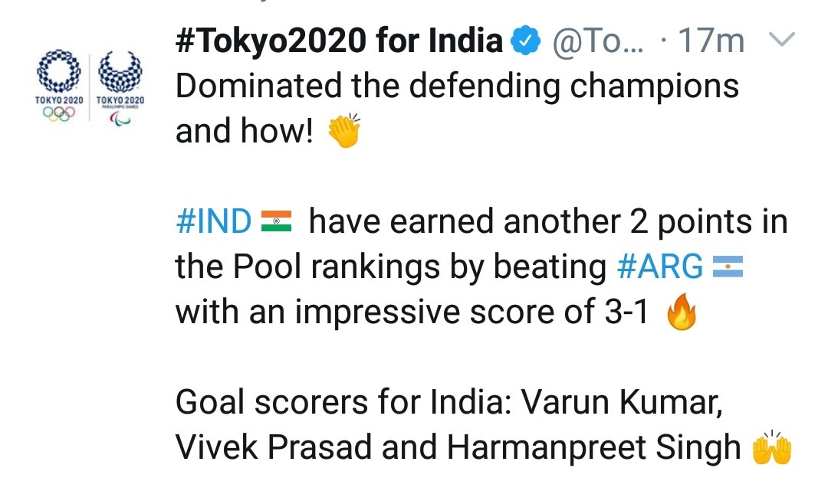This screenshot has height=504, width=828.
Task: Click the "Goal scorers for India" text
Action: (340, 403)
